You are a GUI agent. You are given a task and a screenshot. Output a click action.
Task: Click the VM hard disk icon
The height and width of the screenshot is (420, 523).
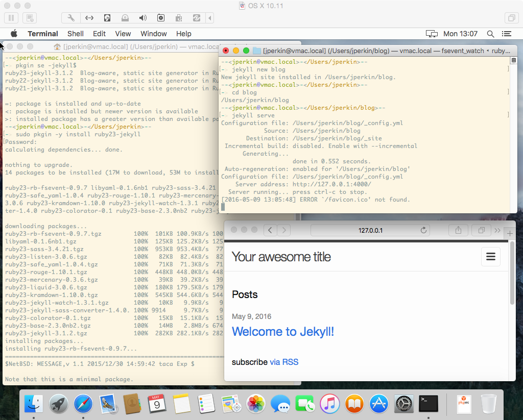pos(107,18)
